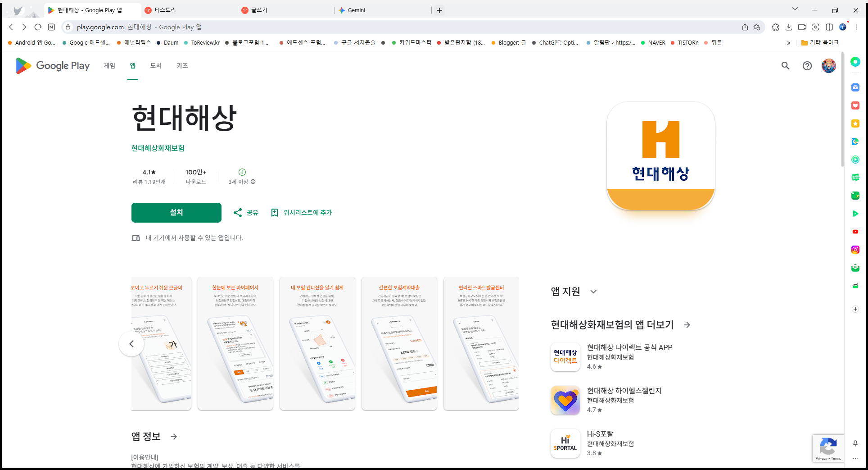Start the video capture toolbar icon
868x470 pixels.
point(802,27)
